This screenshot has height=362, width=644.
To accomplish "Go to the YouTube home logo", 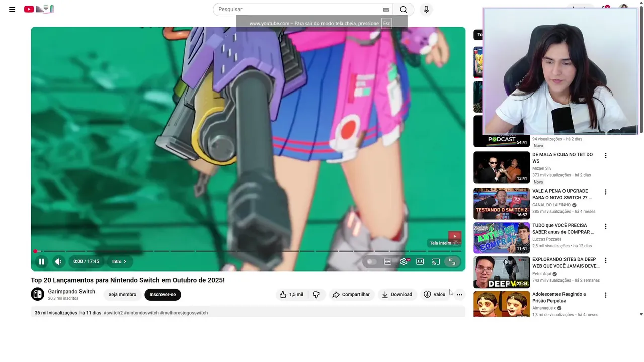I will (39, 9).
